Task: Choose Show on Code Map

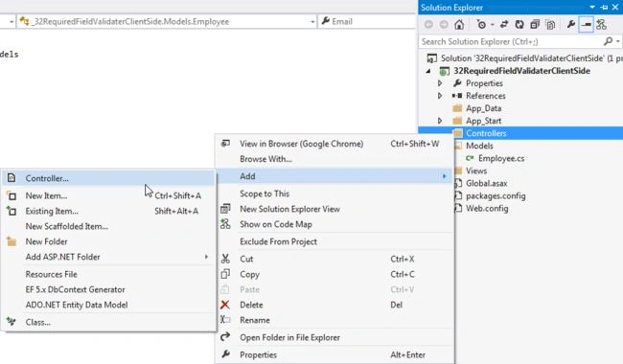Action: (x=335, y=224)
